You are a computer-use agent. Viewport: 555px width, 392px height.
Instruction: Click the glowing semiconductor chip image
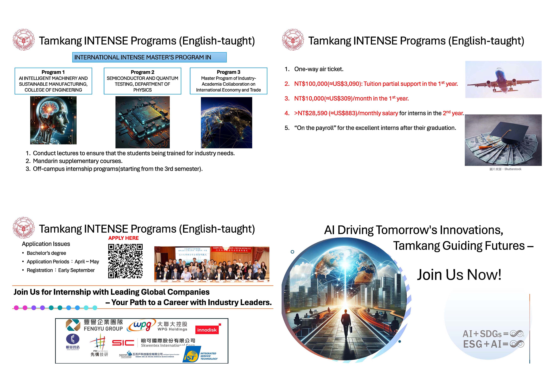click(x=143, y=122)
